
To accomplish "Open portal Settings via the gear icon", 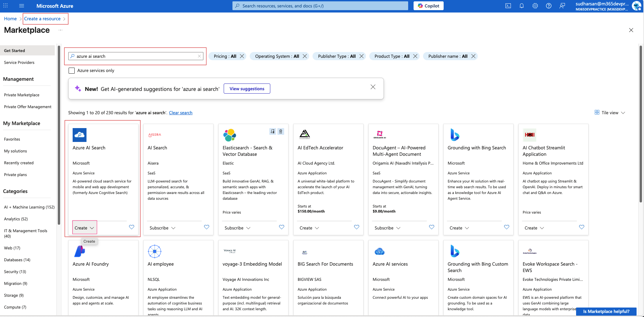I will coord(535,6).
